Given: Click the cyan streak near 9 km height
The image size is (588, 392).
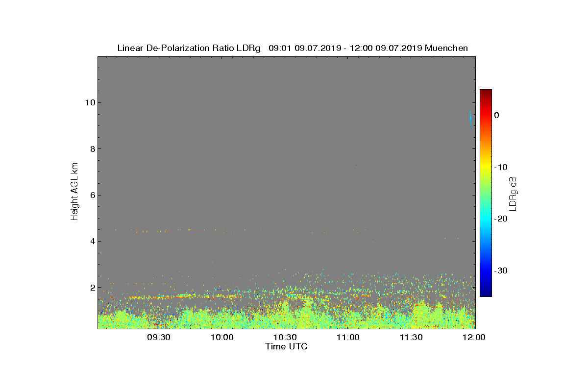Looking at the screenshot, I should (x=470, y=120).
